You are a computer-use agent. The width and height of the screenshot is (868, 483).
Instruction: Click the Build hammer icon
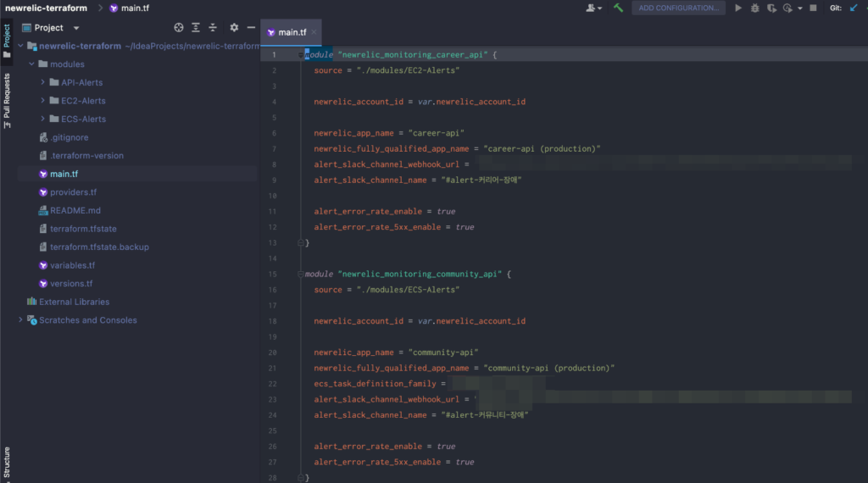point(618,8)
